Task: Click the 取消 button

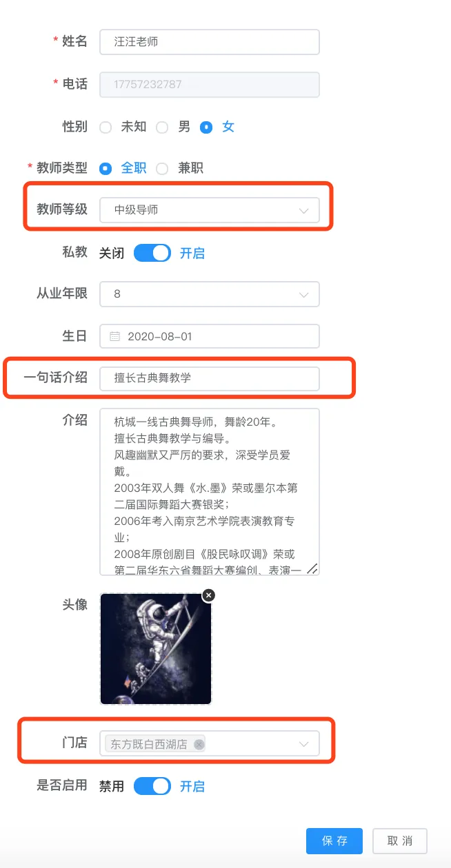Action: (x=400, y=840)
